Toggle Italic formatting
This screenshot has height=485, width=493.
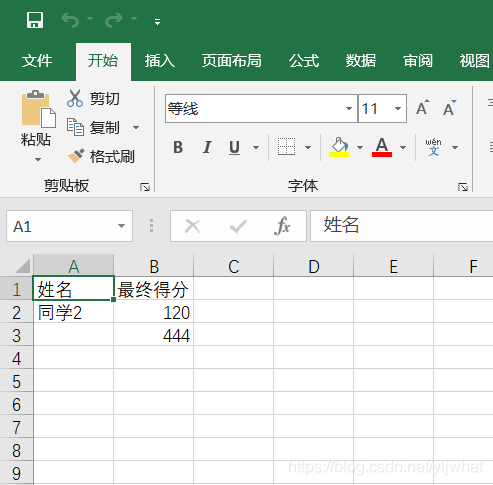coord(207,147)
